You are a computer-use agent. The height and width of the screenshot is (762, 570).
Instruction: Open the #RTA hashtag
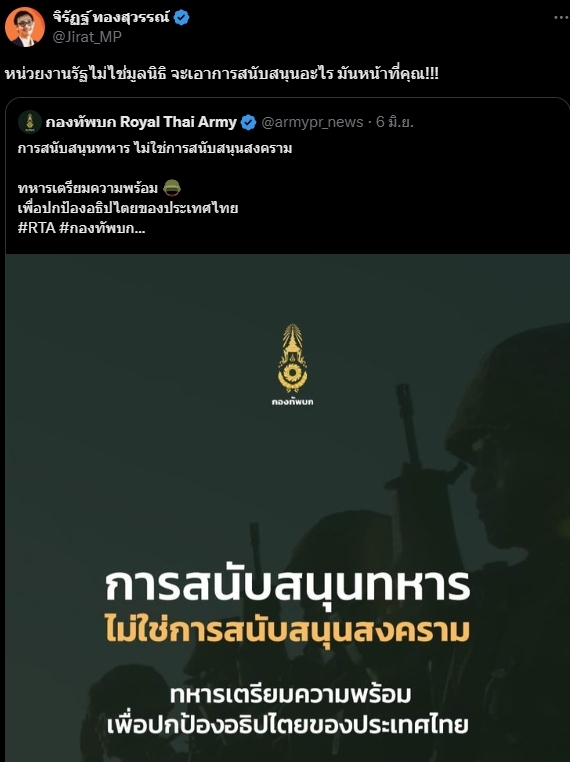tap(36, 228)
